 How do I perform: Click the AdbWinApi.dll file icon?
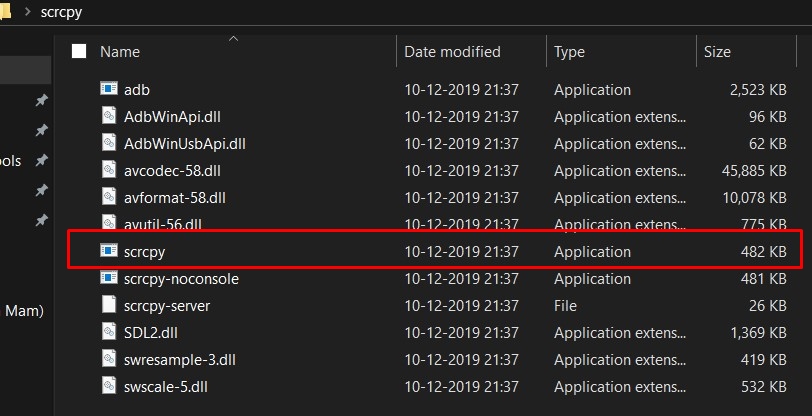pos(109,116)
